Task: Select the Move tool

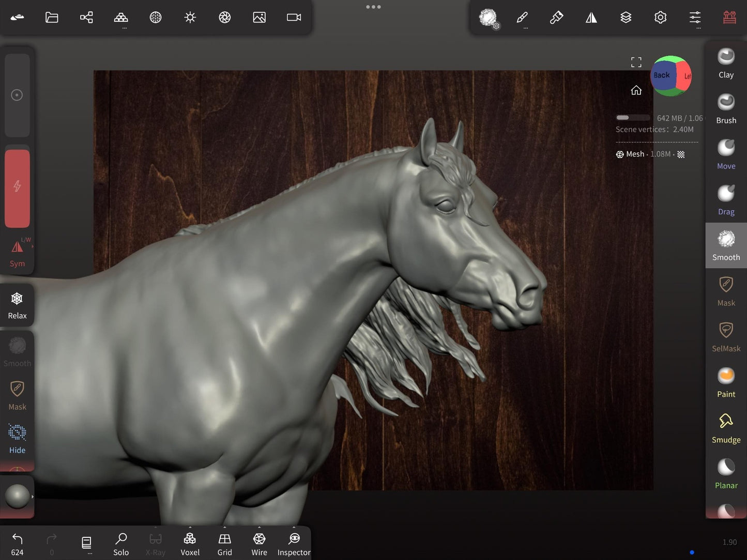Action: pos(726,154)
